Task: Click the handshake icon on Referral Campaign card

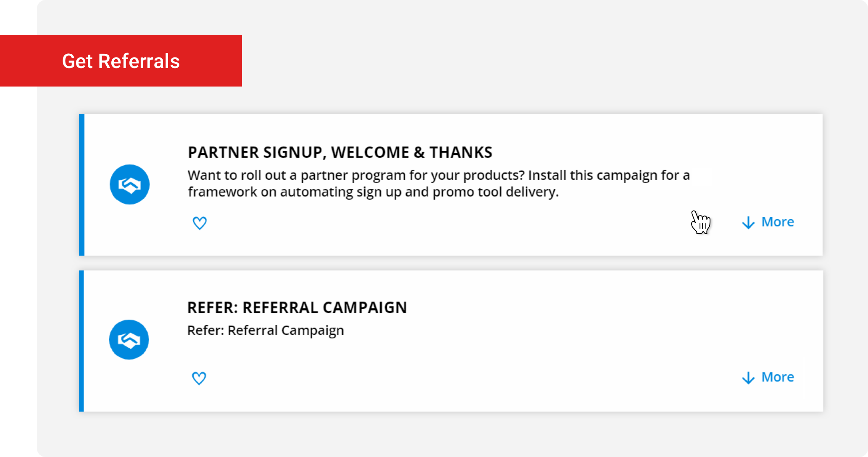Action: point(129,339)
